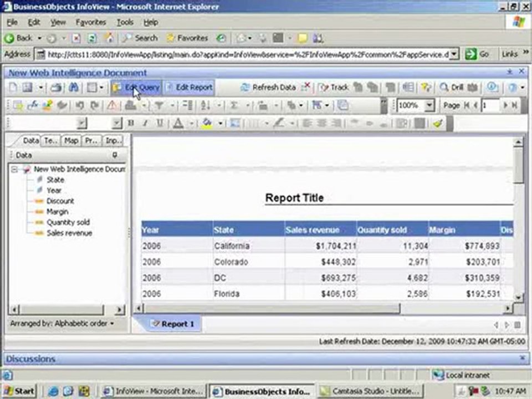Collapse the New Web Intelligence Document tree node
Screen dimensions: 532x399
(x=14, y=170)
